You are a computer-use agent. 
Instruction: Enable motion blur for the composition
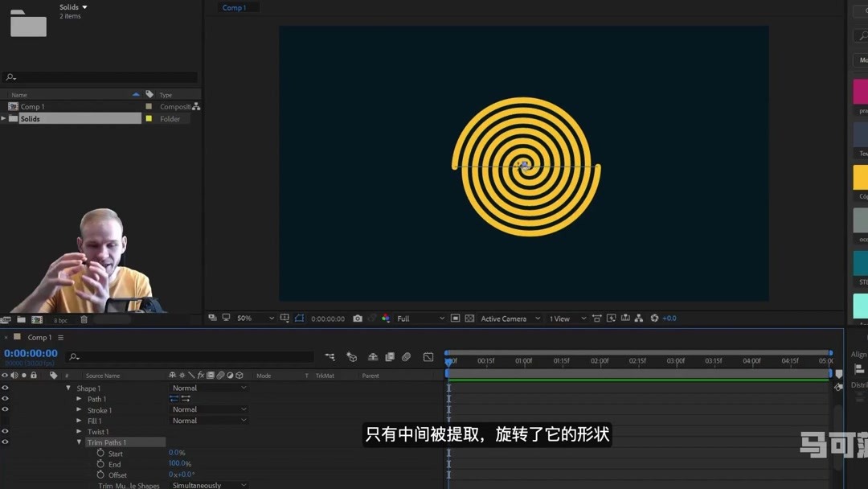click(x=406, y=356)
